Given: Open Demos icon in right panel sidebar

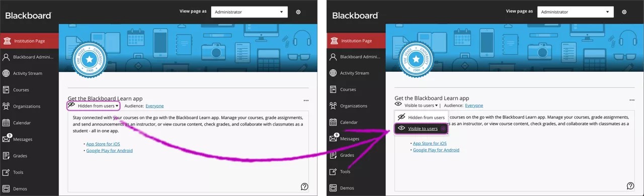Looking at the screenshot, I should pos(333,188).
